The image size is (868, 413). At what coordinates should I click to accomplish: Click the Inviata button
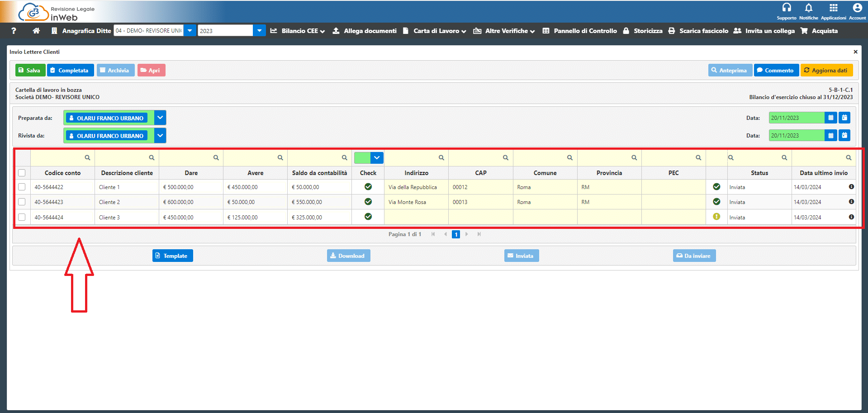click(522, 256)
